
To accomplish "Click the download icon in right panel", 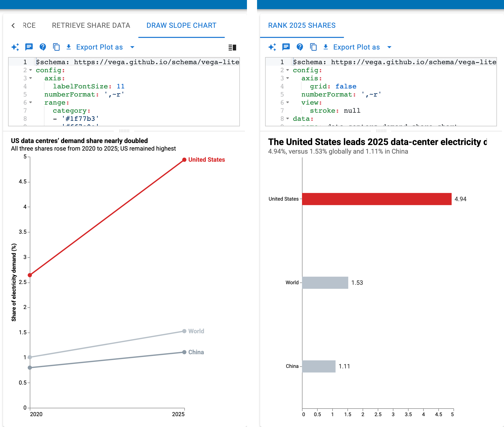I will pos(326,47).
